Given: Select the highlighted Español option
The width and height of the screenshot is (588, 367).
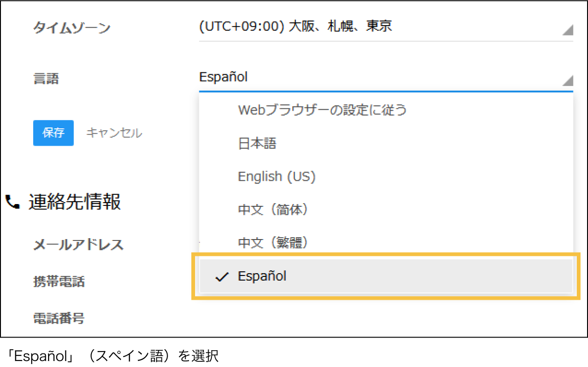Looking at the screenshot, I should click(385, 276).
